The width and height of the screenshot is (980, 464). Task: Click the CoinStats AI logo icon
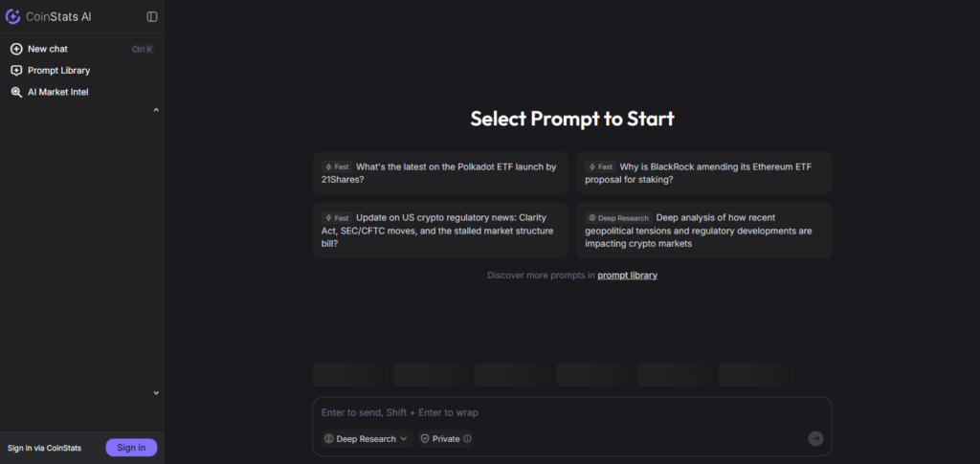pos(13,16)
